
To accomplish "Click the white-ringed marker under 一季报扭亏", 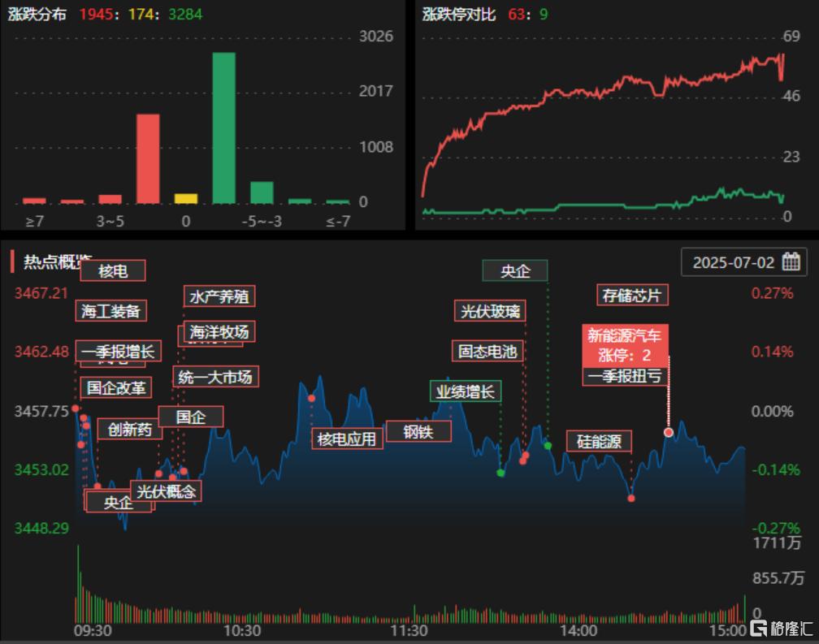I will 669,432.
